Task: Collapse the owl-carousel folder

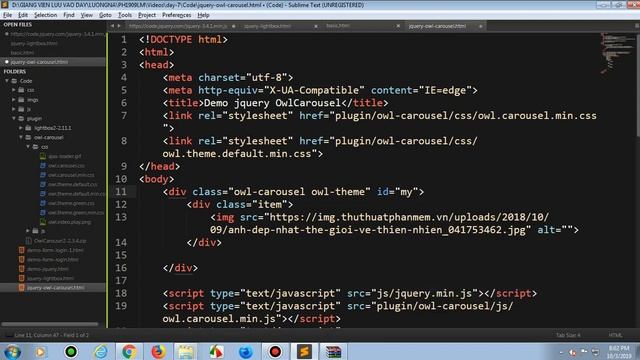Action: click(21, 137)
